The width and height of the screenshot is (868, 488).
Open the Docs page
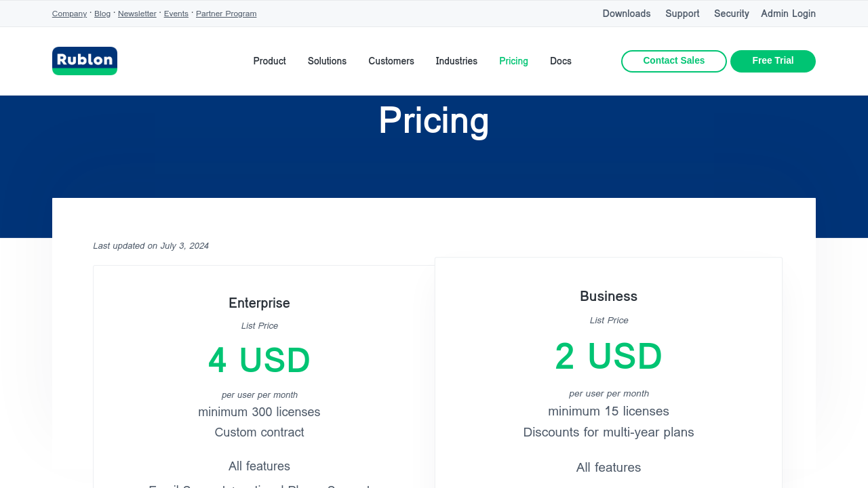[x=561, y=61]
